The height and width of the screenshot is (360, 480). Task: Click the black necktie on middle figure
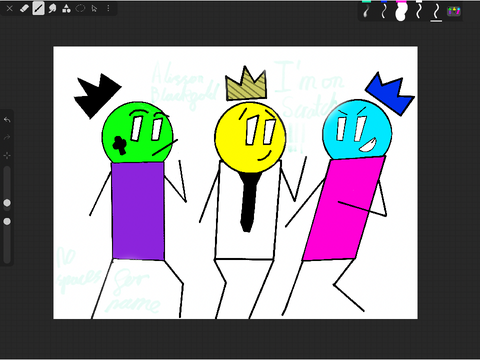(x=249, y=202)
